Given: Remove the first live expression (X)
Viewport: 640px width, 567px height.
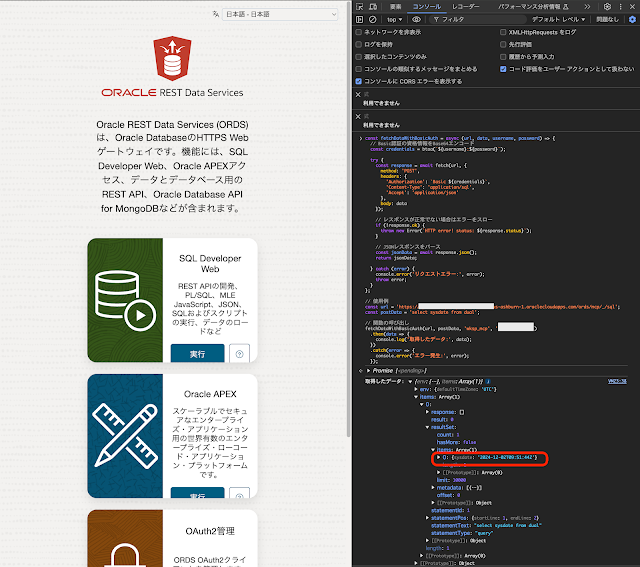Looking at the screenshot, I should click(x=358, y=94).
